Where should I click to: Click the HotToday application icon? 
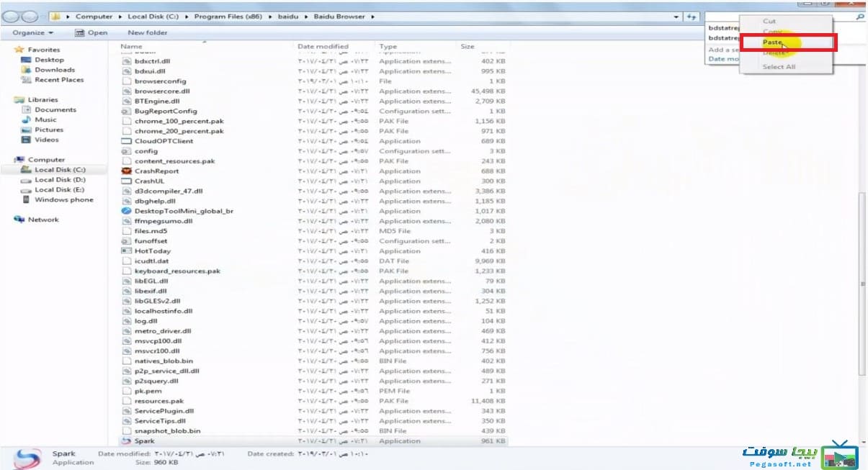[125, 251]
